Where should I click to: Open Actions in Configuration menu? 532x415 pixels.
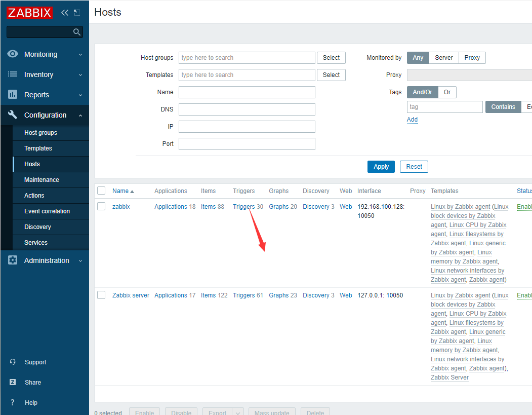click(x=51, y=195)
